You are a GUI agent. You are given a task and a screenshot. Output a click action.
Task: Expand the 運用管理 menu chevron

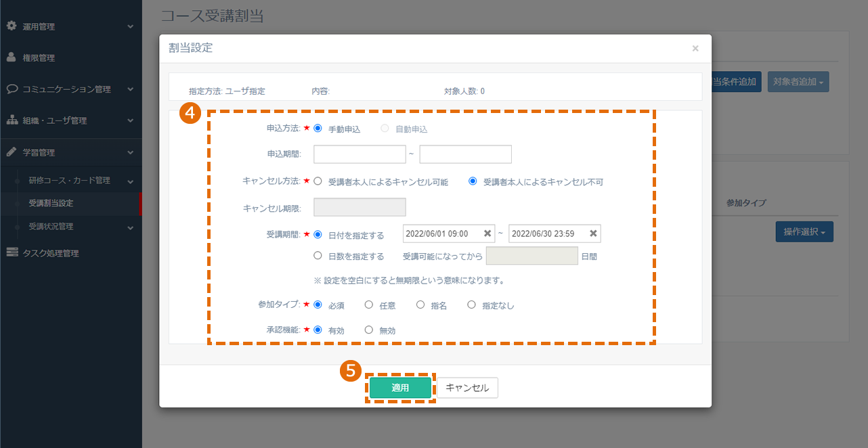pyautogui.click(x=131, y=26)
